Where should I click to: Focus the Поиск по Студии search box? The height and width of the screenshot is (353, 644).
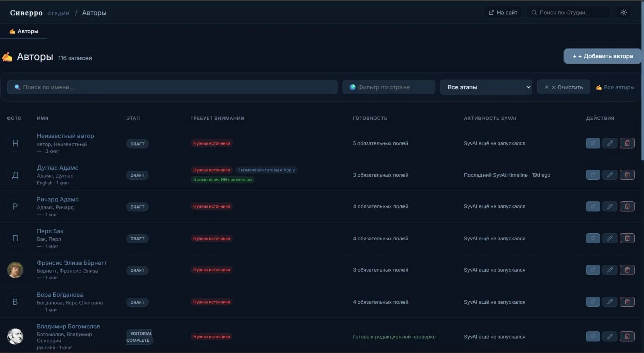[x=569, y=13]
